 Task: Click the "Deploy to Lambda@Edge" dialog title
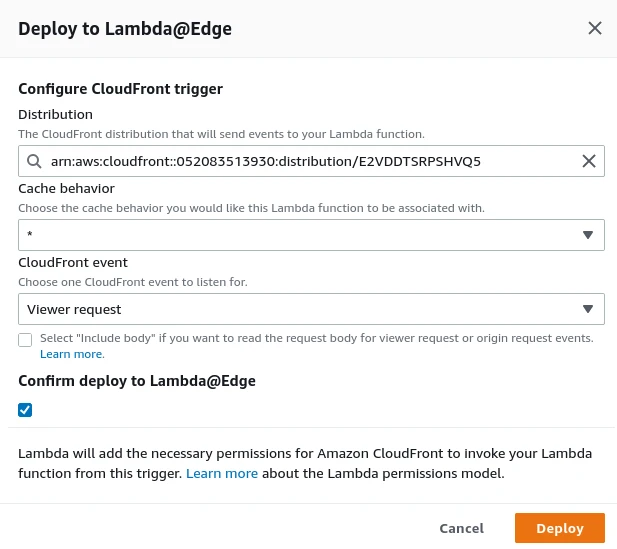125,29
